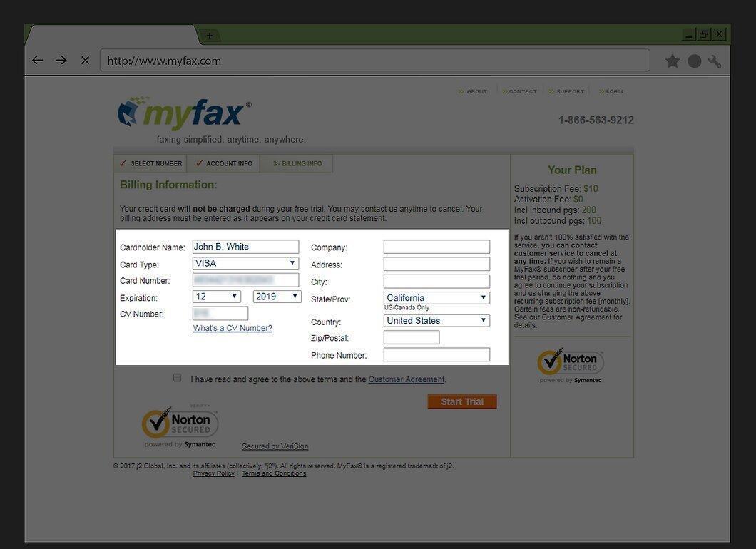Click the Address input field
The image size is (756, 549).
coord(436,264)
